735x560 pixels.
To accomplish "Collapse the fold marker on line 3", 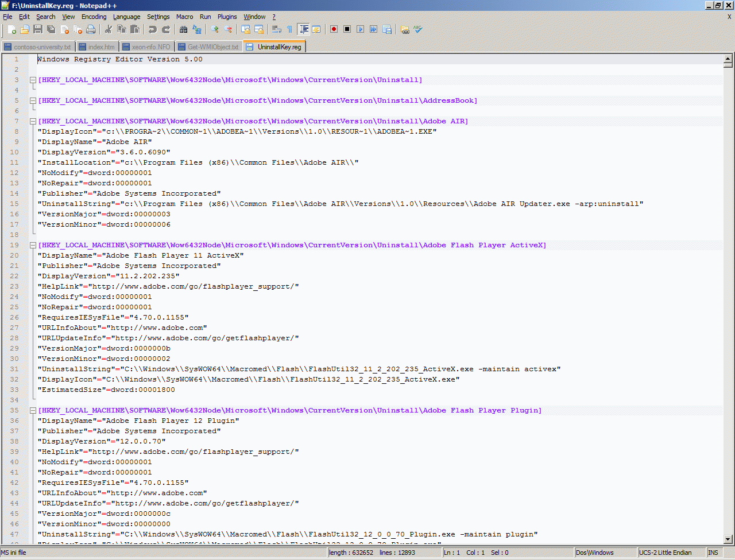I will (x=33, y=80).
